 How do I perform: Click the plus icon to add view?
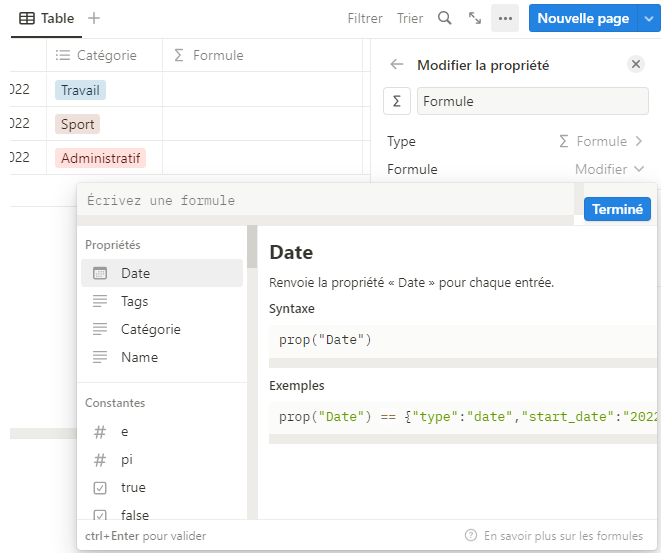(94, 18)
